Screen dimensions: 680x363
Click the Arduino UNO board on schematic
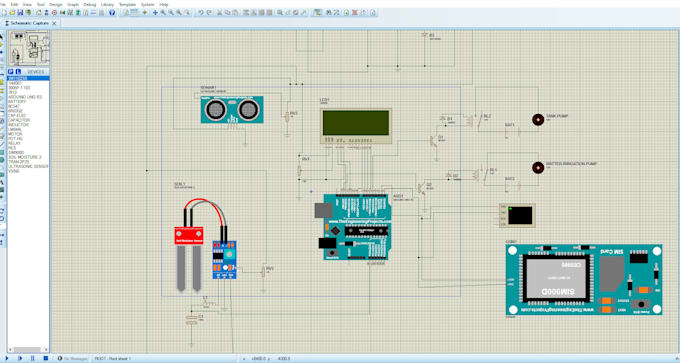coord(354,226)
